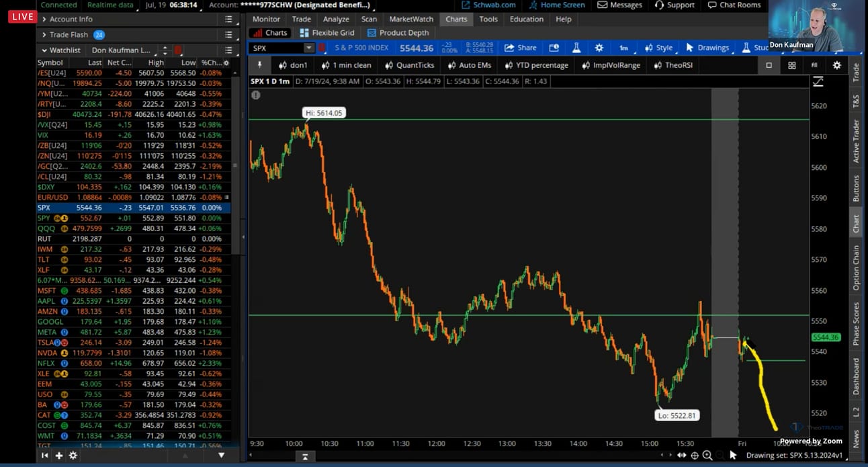Open the Active Trader sidebar tab

click(x=856, y=141)
